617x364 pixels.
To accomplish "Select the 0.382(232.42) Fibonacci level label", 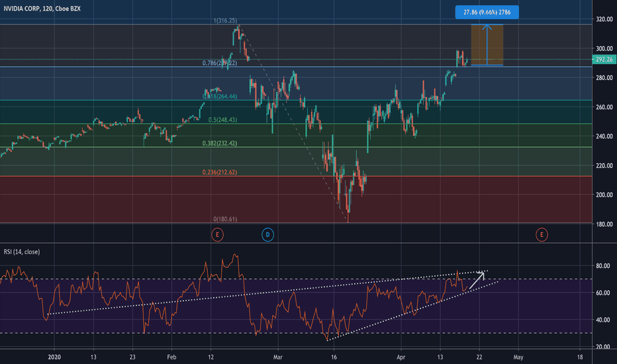I will (220, 143).
